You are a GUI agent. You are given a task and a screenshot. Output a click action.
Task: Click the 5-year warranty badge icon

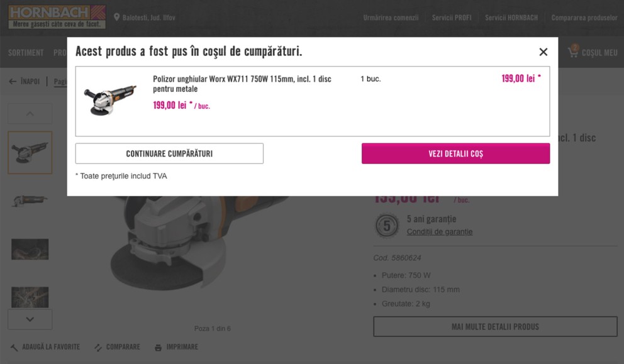tap(387, 226)
